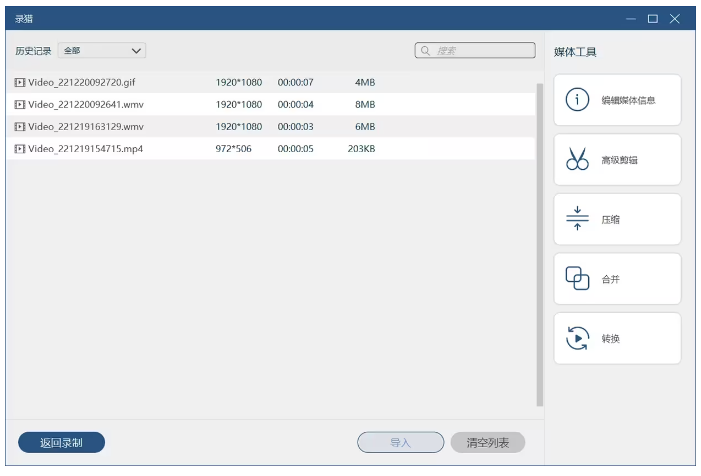This screenshot has width=701, height=476.
Task: Click the vertical scrollbar of file list
Action: pyautogui.click(x=540, y=240)
